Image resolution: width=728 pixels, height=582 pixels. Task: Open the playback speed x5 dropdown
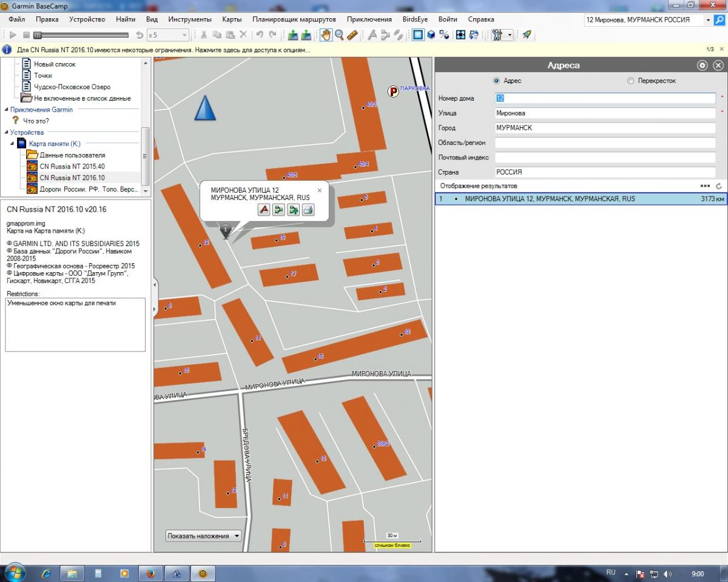(169, 35)
